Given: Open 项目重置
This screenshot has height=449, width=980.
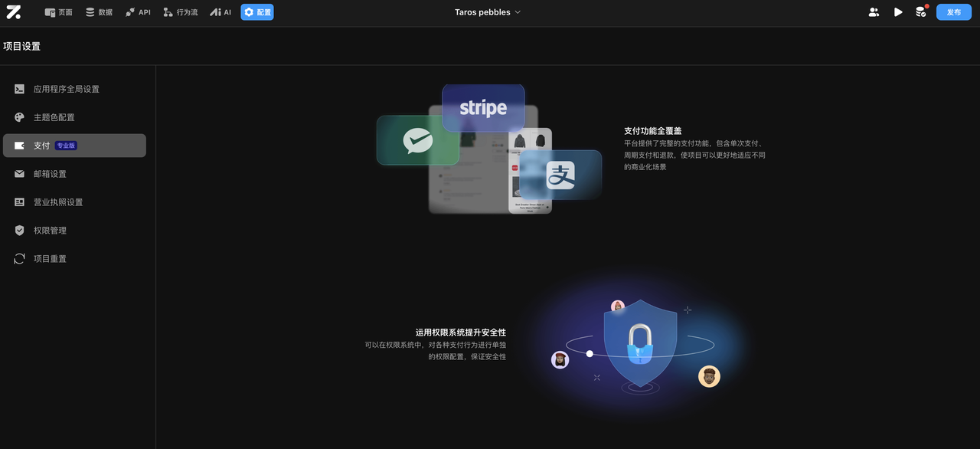Looking at the screenshot, I should click(x=74, y=259).
